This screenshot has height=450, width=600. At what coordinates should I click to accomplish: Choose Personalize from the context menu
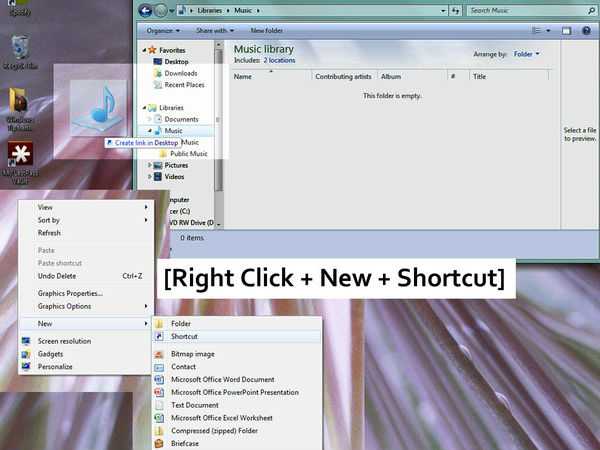55,367
